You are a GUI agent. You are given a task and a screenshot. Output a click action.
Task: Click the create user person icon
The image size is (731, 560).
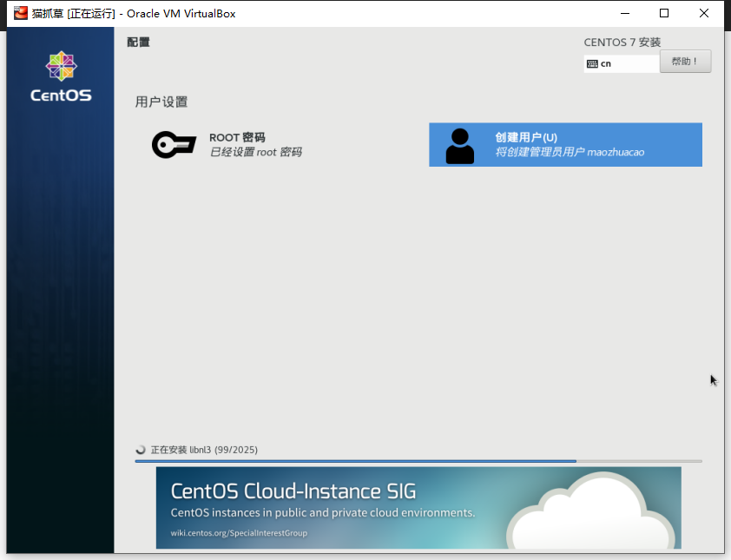coord(459,146)
